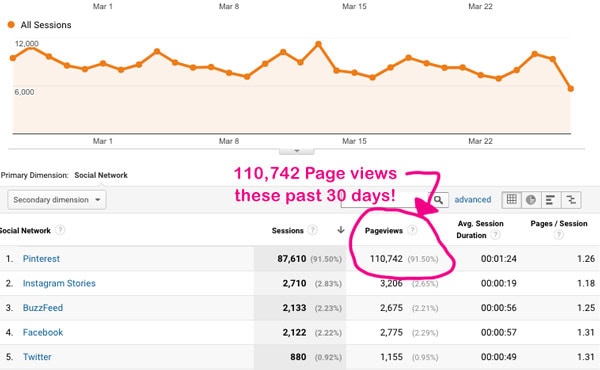Click the 00:01:24 duration for Pinterest

click(x=499, y=259)
